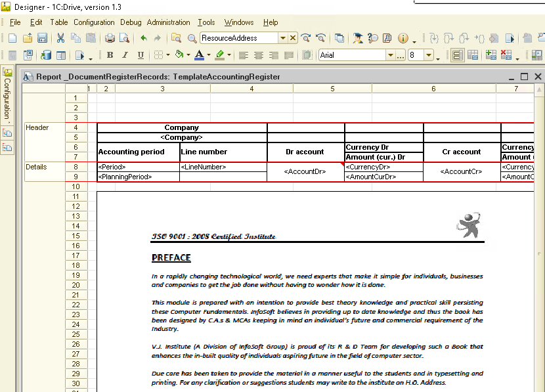Open the Debug menu

pyautogui.click(x=131, y=22)
